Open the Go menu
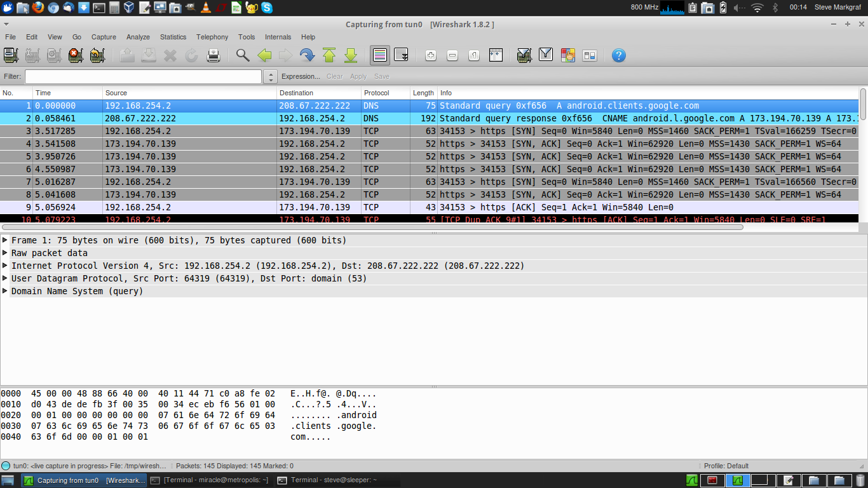This screenshot has height=488, width=868. coord(77,37)
